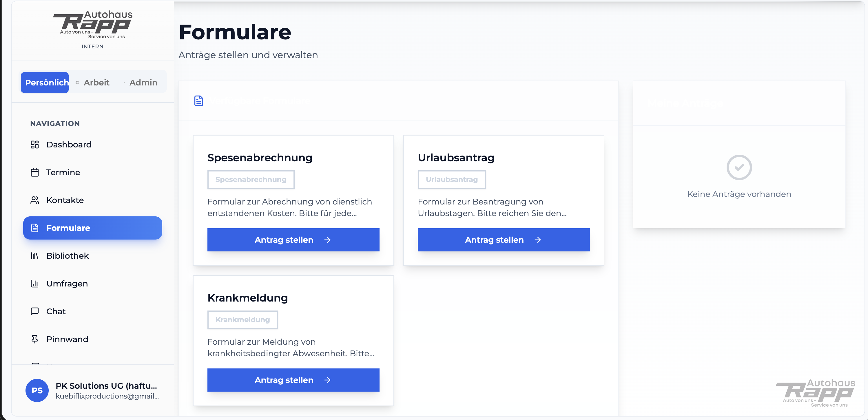Switch to the Admin tab
This screenshot has width=868, height=420.
click(143, 83)
